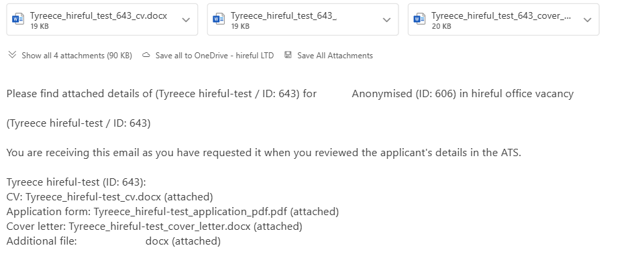This screenshot has width=644, height=258.
Task: Open the truncated Tyreece_hireful_test_643_ attachment name
Action: pyautogui.click(x=283, y=16)
